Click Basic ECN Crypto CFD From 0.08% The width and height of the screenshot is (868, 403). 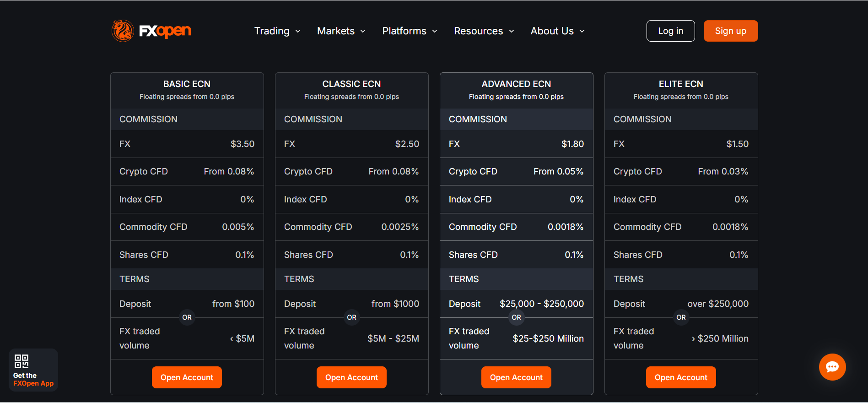tap(229, 171)
